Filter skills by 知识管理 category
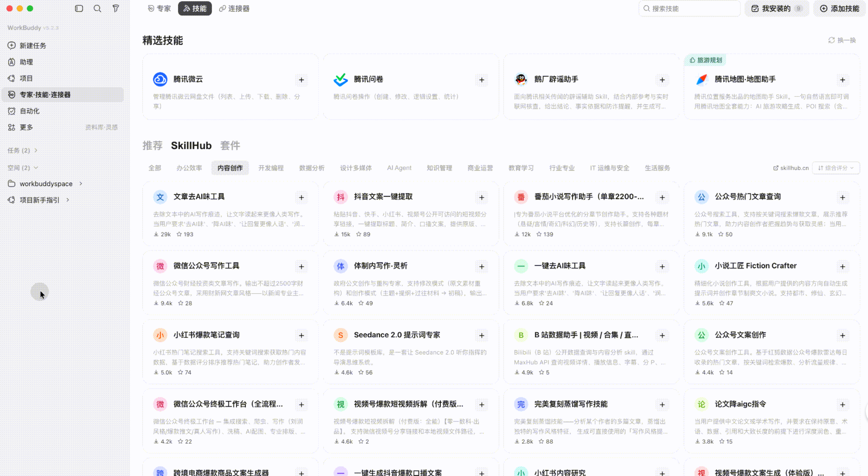868x476 pixels. pyautogui.click(x=440, y=168)
